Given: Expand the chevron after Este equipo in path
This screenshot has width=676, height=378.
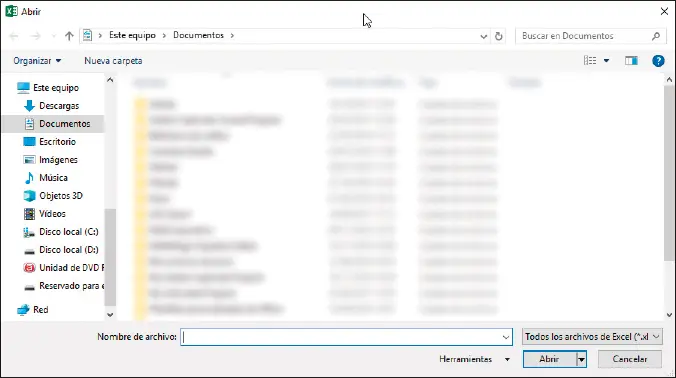Looking at the screenshot, I should coord(164,36).
